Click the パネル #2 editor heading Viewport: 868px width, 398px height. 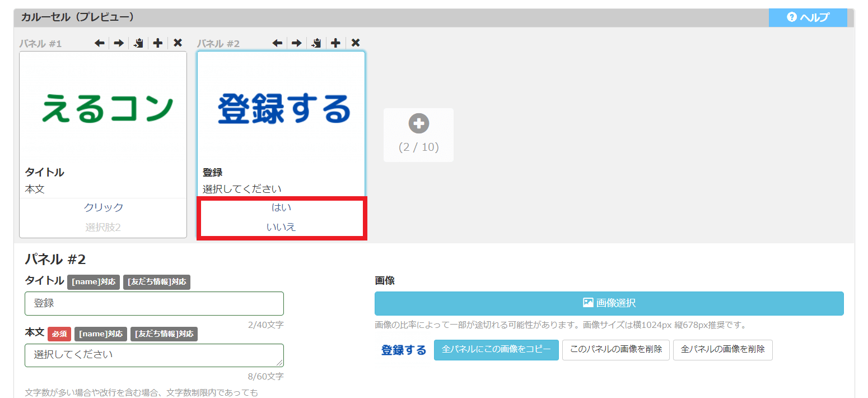pyautogui.click(x=55, y=260)
